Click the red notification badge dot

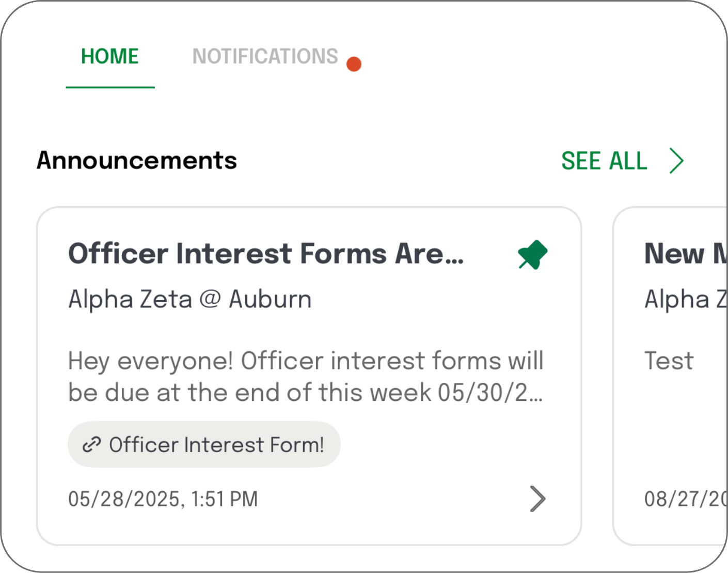(x=354, y=64)
